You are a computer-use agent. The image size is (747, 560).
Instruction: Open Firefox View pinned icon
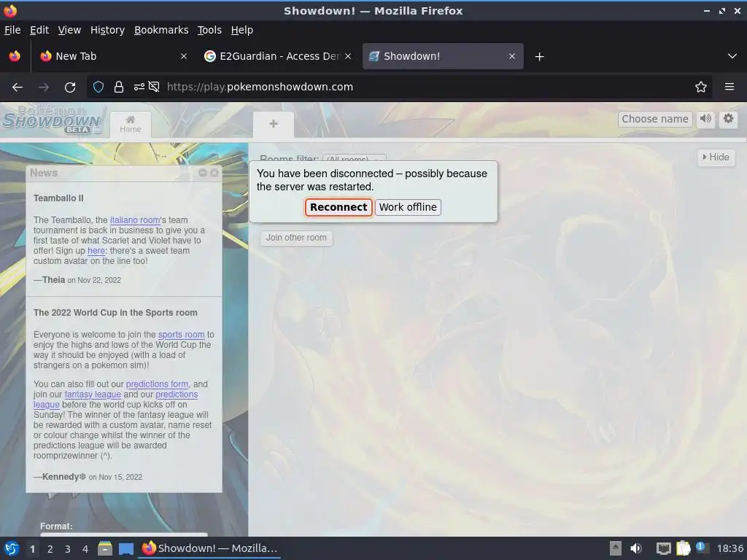(15, 56)
